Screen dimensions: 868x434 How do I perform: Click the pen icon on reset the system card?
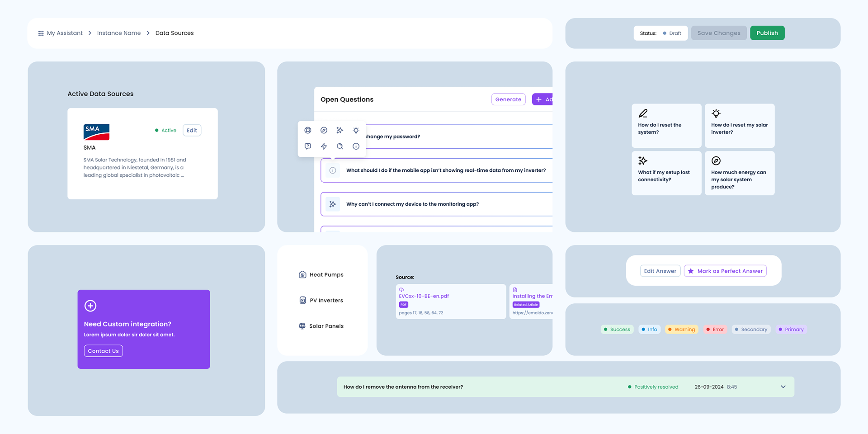pyautogui.click(x=643, y=113)
